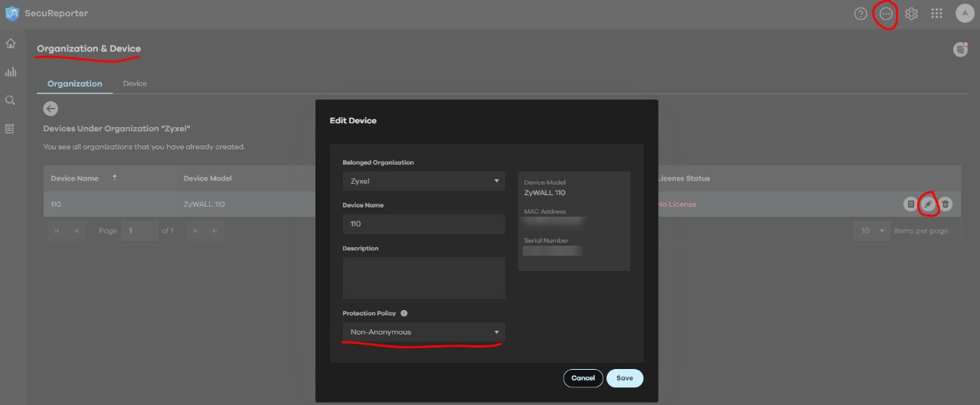Click the blurred Serial Number value
The width and height of the screenshot is (980, 405).
tap(553, 250)
